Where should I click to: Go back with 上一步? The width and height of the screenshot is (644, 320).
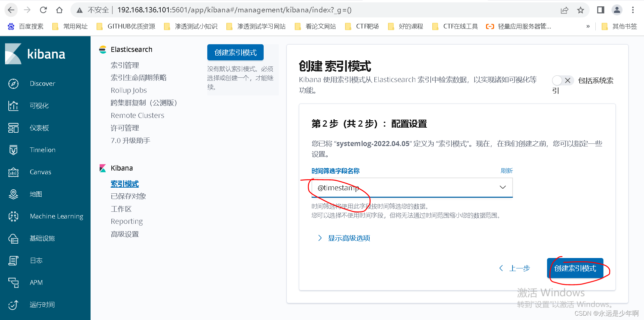(x=515, y=268)
